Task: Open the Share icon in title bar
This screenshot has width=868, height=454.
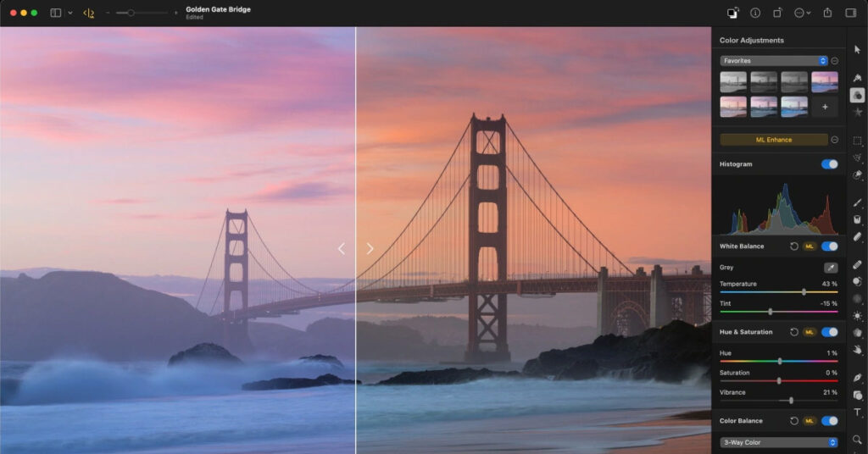Action: [x=827, y=13]
